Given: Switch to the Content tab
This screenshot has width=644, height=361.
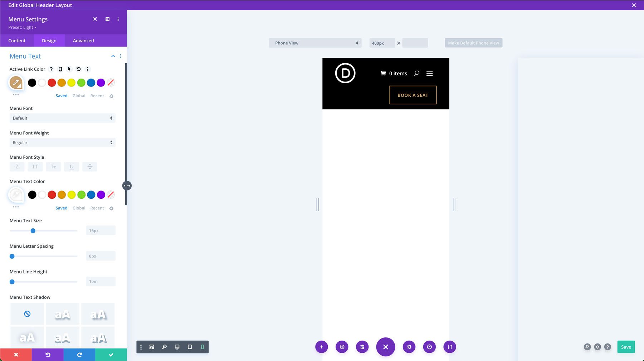Looking at the screenshot, I should tap(17, 40).
